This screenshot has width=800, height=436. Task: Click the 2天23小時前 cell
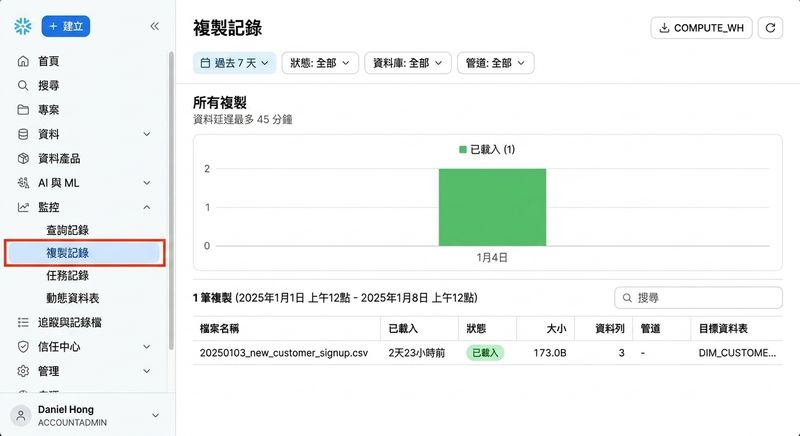(x=417, y=353)
